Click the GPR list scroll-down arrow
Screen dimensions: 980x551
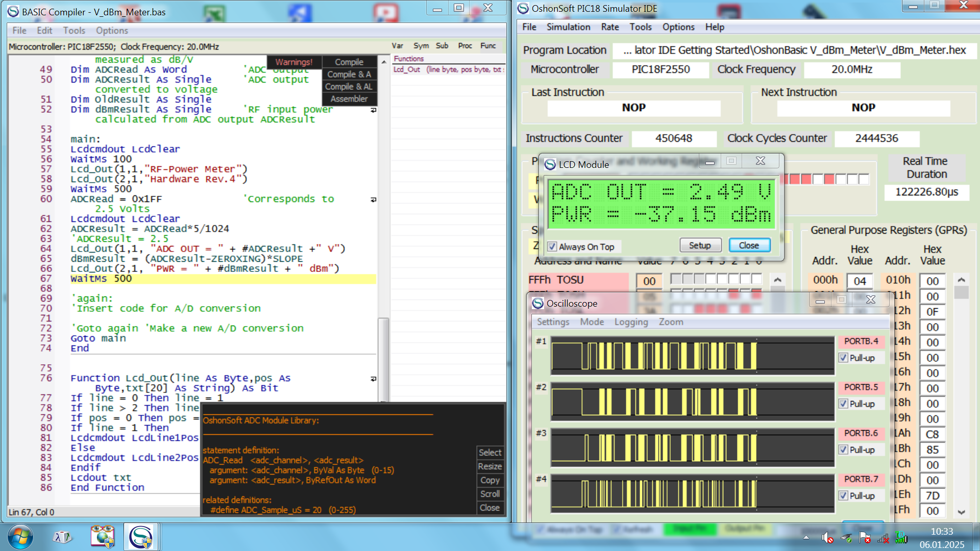tap(961, 512)
